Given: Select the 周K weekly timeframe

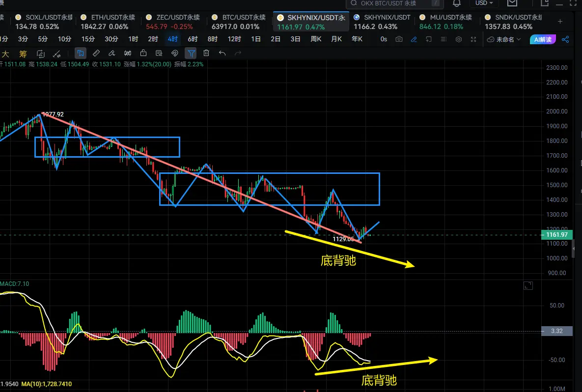Looking at the screenshot, I should (x=316, y=39).
